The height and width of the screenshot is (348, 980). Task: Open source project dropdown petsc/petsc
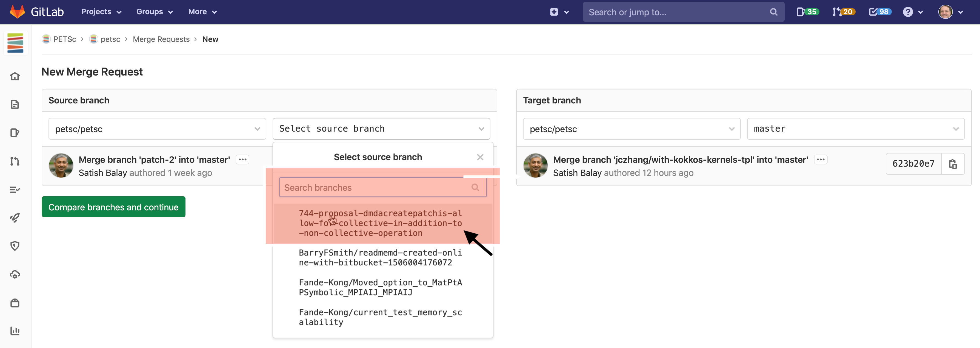[x=157, y=129]
